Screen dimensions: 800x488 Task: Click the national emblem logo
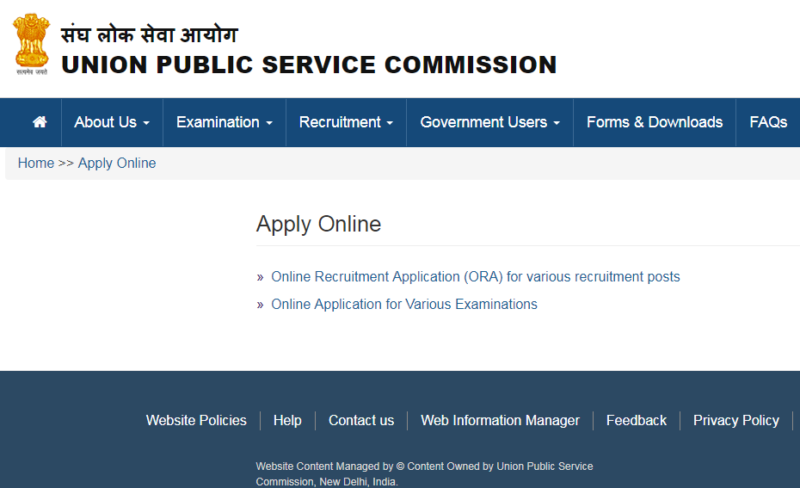click(x=31, y=44)
